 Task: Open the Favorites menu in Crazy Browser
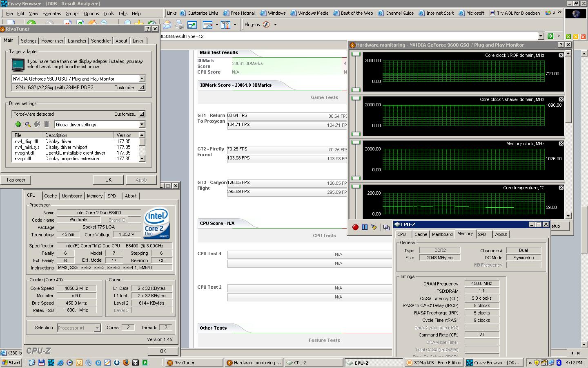(51, 13)
